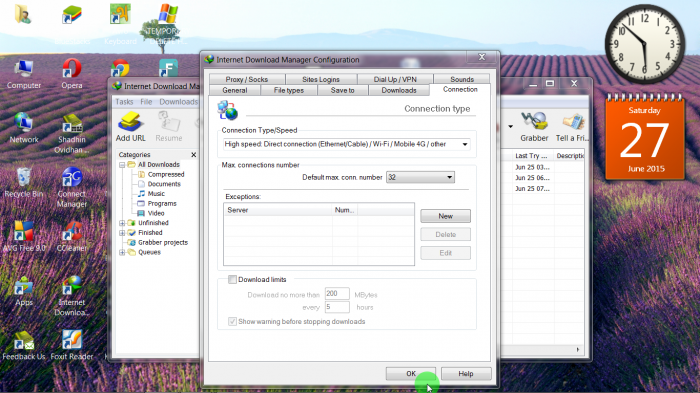Click the download limit MBytes field
The width and height of the screenshot is (700, 393).
pyautogui.click(x=337, y=293)
